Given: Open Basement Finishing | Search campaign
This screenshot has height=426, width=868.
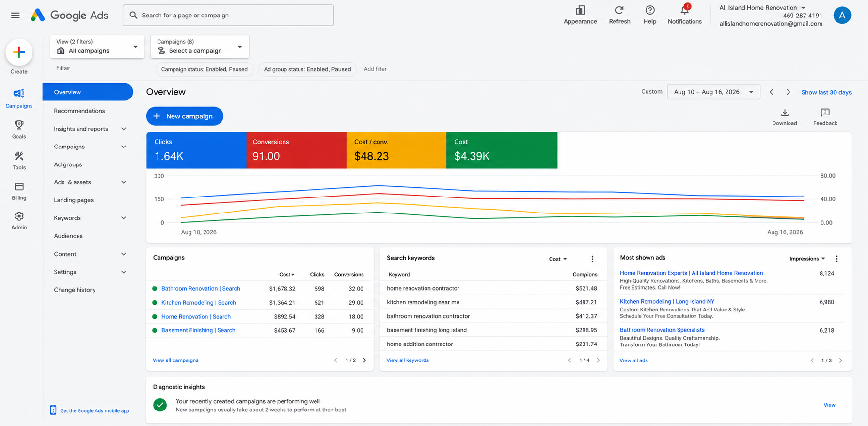Looking at the screenshot, I should point(198,330).
